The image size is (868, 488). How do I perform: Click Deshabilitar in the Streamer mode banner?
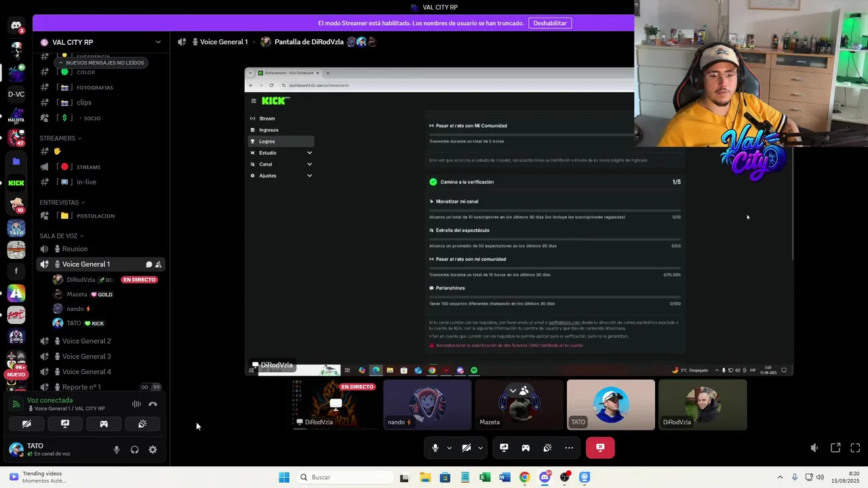click(x=550, y=23)
